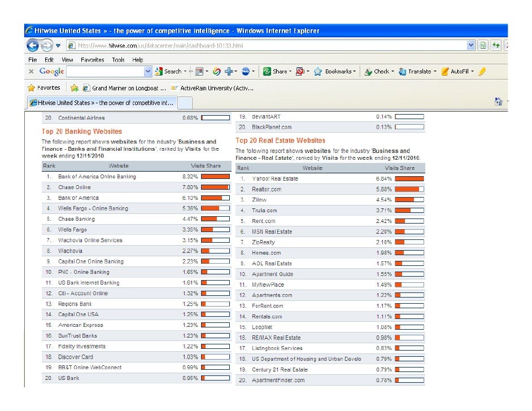Click the Trulia.com entry
The image size is (532, 411).
pos(264,210)
